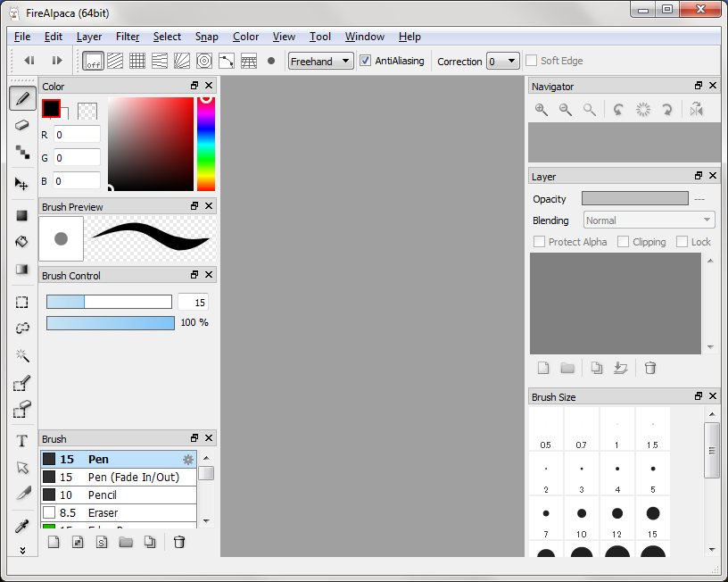The image size is (728, 582).
Task: Open the View menu
Action: click(x=284, y=37)
